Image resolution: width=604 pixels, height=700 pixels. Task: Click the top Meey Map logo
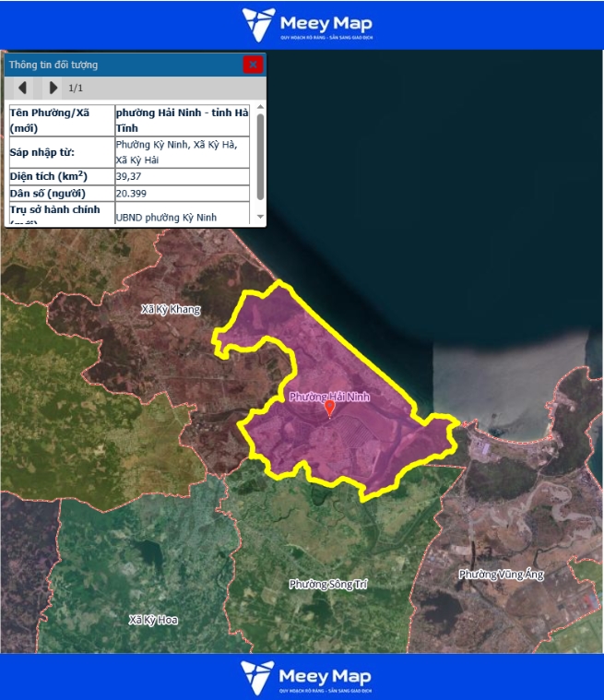(307, 25)
